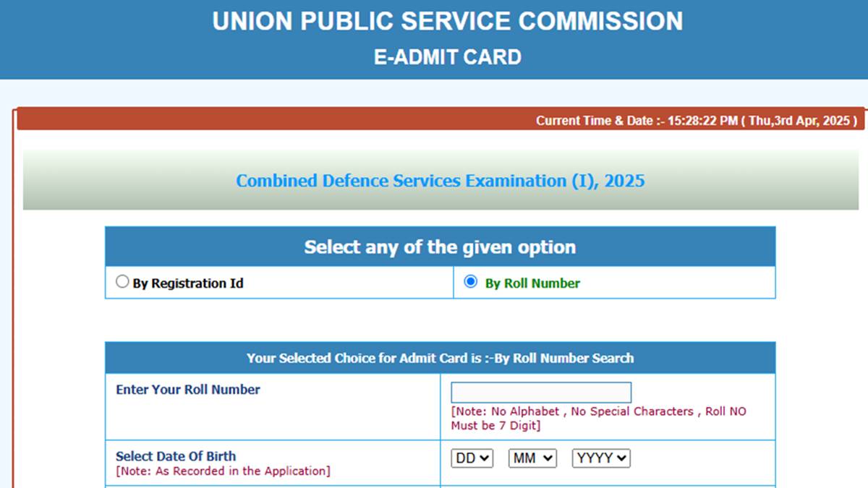Screen dimensions: 868x488
Task: Click the By Roll Number Search choice header
Action: point(440,358)
